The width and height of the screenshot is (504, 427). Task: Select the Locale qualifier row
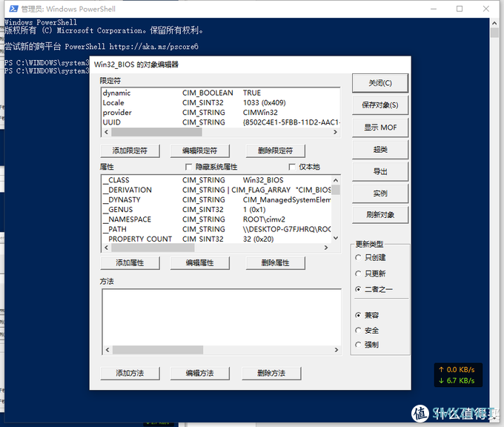[221, 103]
